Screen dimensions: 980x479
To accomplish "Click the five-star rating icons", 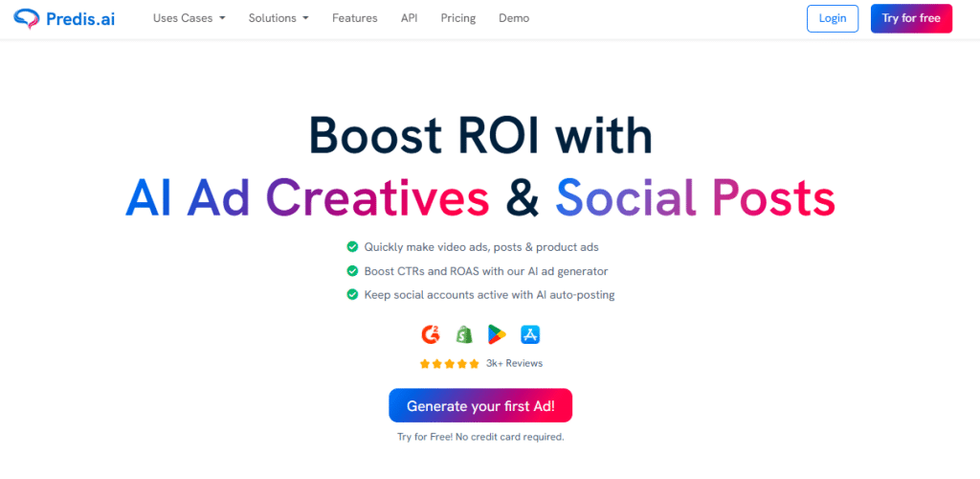I will pyautogui.click(x=449, y=364).
